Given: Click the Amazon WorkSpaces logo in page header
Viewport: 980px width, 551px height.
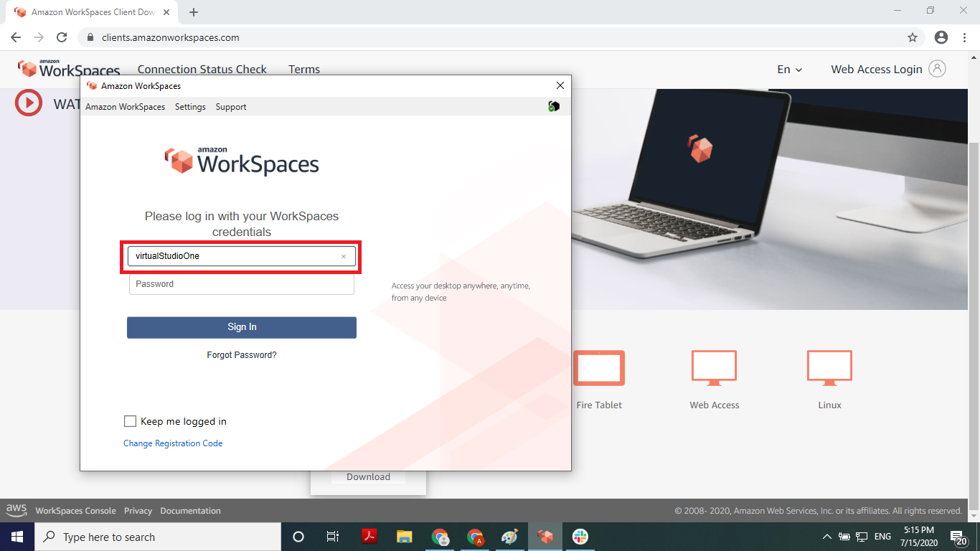Looking at the screenshot, I should click(x=69, y=69).
